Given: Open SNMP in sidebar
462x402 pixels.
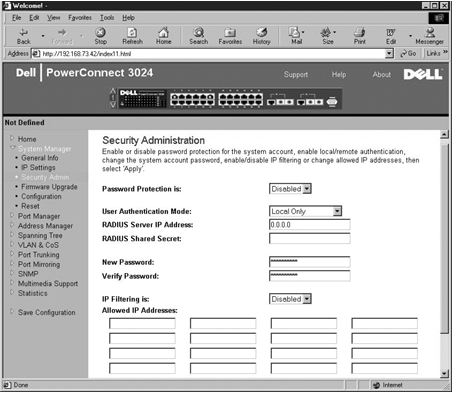Looking at the screenshot, I should click(28, 274).
